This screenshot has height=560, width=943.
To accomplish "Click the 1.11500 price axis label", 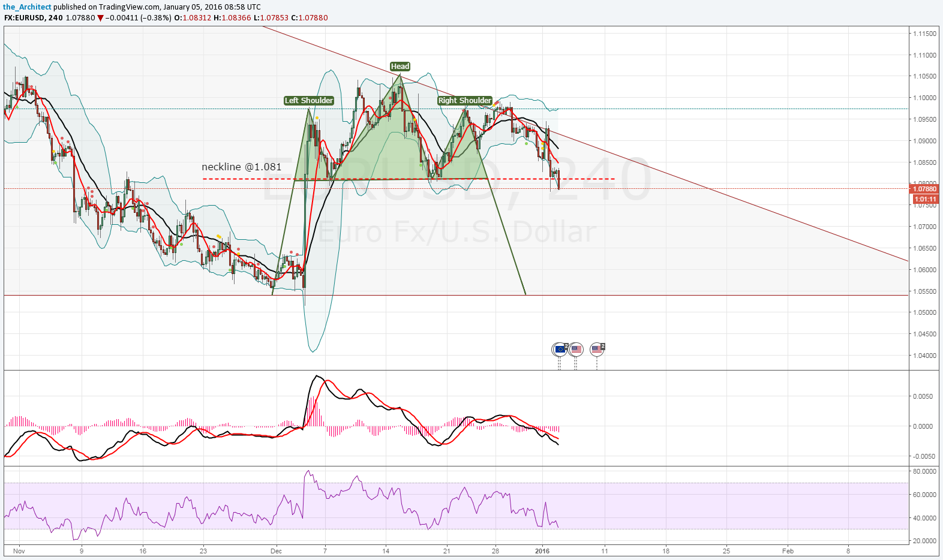I will click(924, 34).
